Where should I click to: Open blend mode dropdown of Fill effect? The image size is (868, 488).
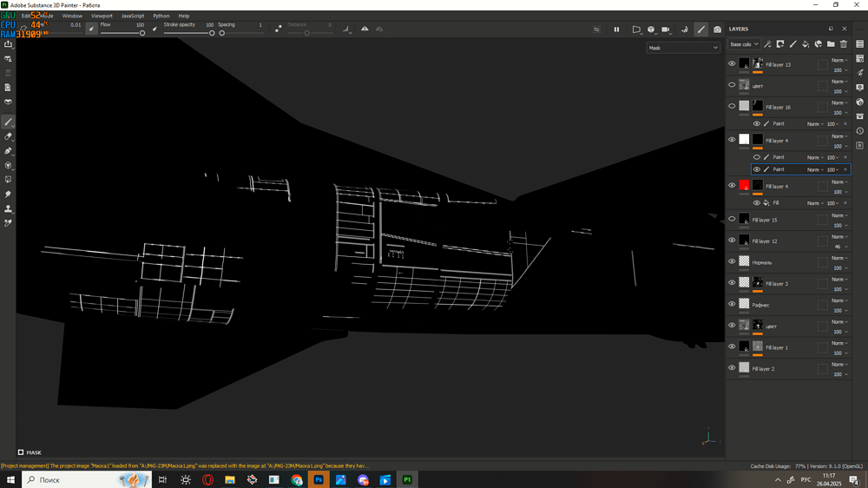(815, 203)
